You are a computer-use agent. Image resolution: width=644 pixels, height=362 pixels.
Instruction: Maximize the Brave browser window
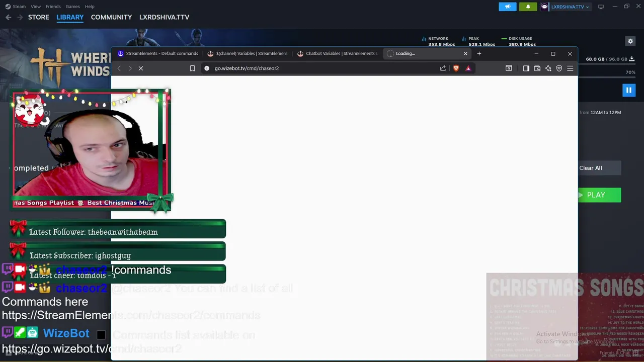[553, 53]
